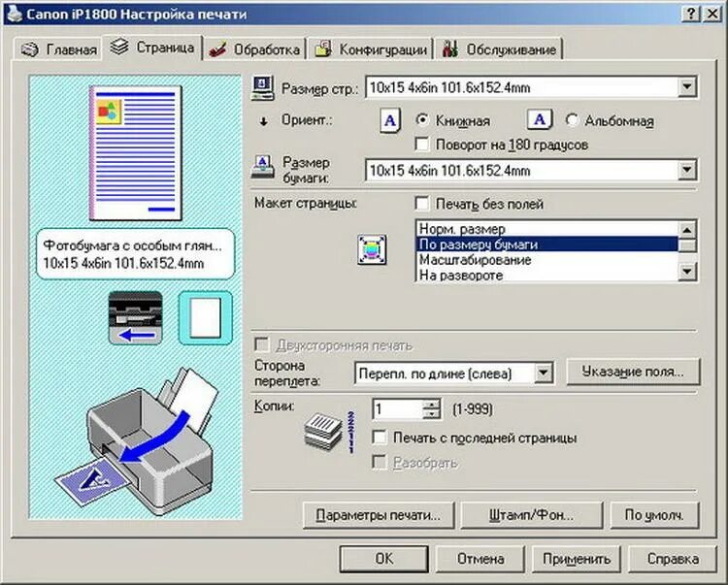
Task: Click layout list scroll down arrow
Action: coord(687,272)
